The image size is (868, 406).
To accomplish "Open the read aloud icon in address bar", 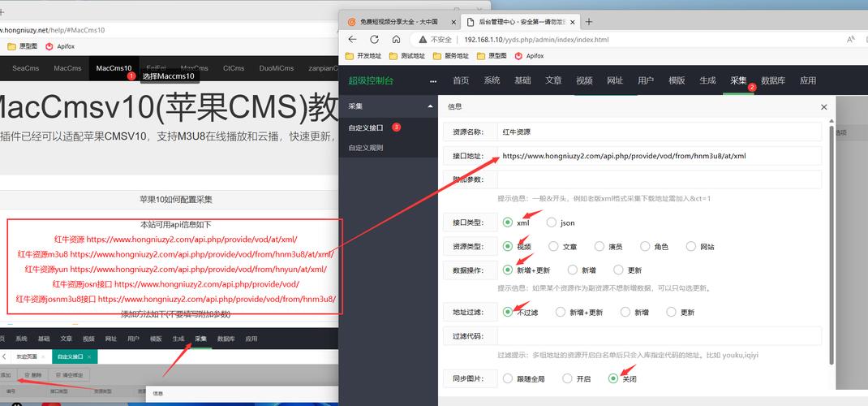I will tap(851, 39).
